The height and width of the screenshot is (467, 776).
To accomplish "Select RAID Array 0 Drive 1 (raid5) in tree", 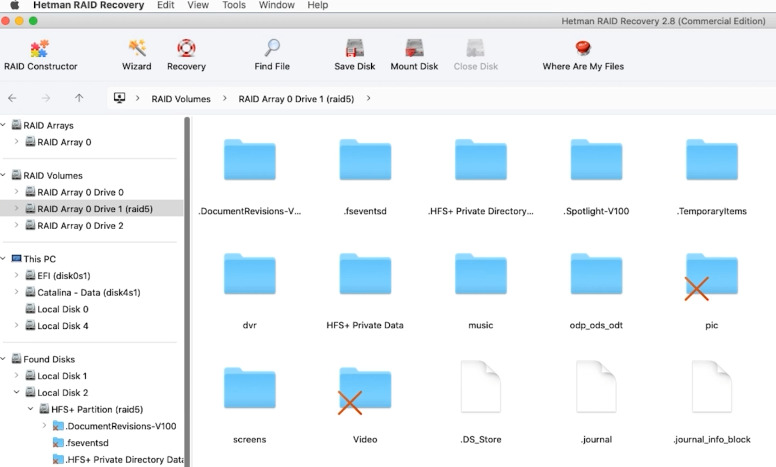I will (92, 209).
